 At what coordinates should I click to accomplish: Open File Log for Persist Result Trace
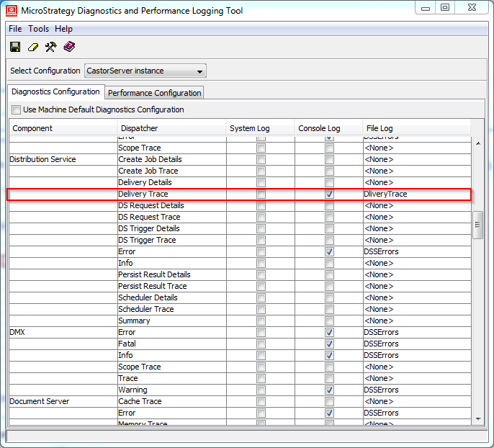(x=417, y=286)
